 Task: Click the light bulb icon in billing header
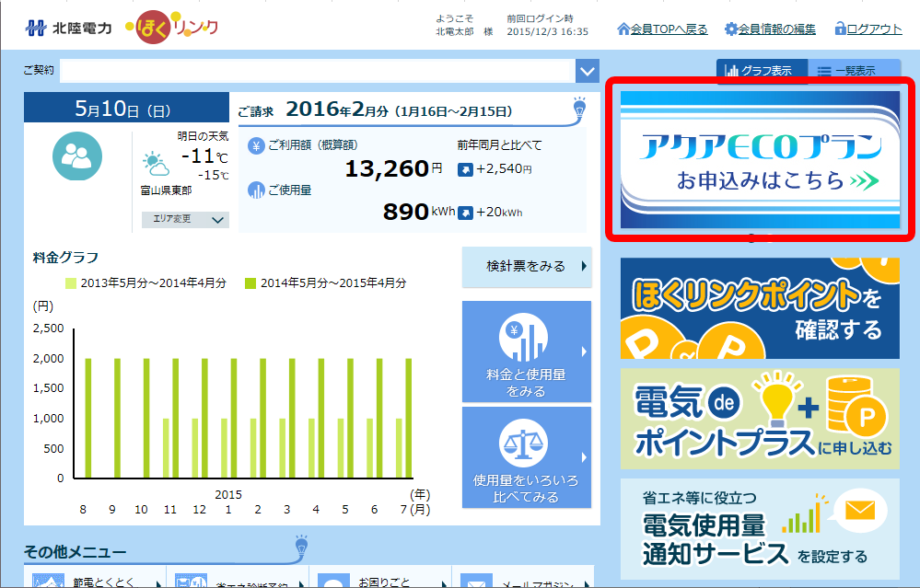(579, 108)
